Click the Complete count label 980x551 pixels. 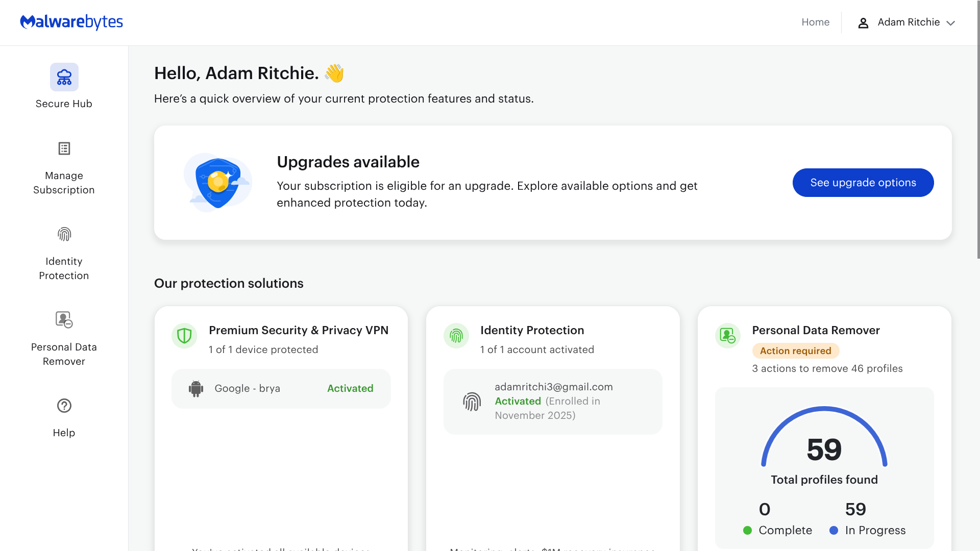tap(786, 530)
